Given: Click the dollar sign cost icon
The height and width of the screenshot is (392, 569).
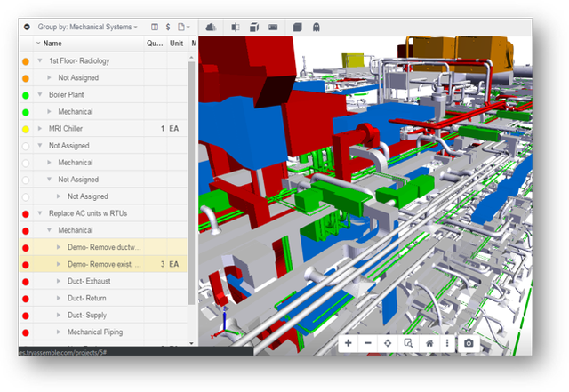Looking at the screenshot, I should pos(168,28).
